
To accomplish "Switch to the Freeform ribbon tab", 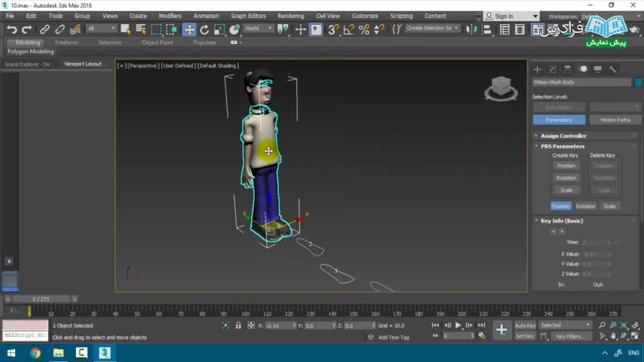I will [x=66, y=42].
